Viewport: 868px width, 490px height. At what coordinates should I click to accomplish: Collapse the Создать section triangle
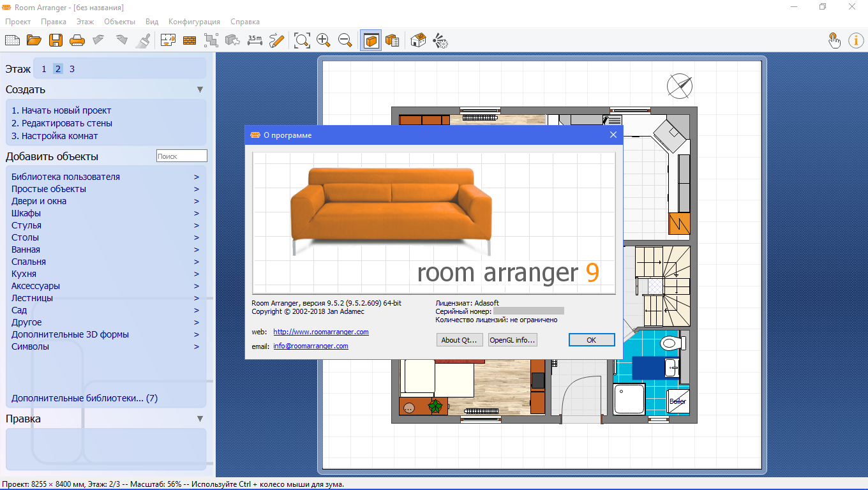[x=200, y=90]
